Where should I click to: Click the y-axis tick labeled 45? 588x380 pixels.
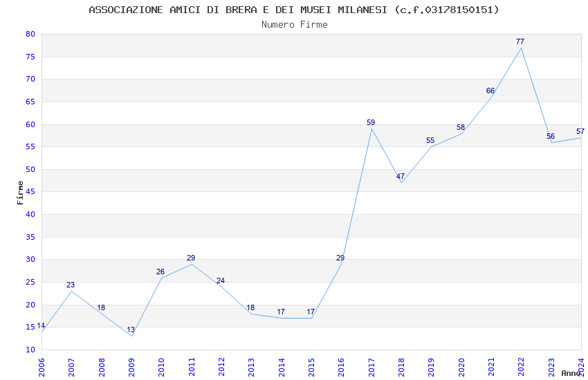tap(30, 191)
